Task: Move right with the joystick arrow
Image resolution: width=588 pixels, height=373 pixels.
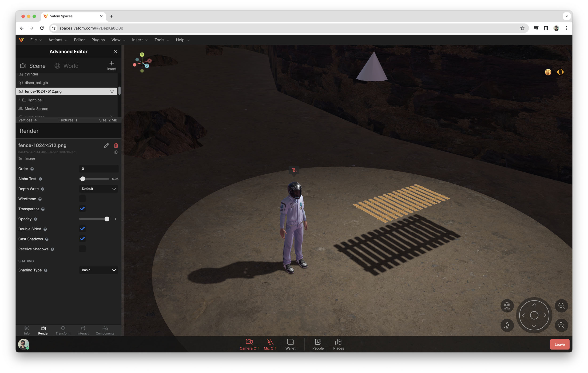Action: click(x=545, y=315)
